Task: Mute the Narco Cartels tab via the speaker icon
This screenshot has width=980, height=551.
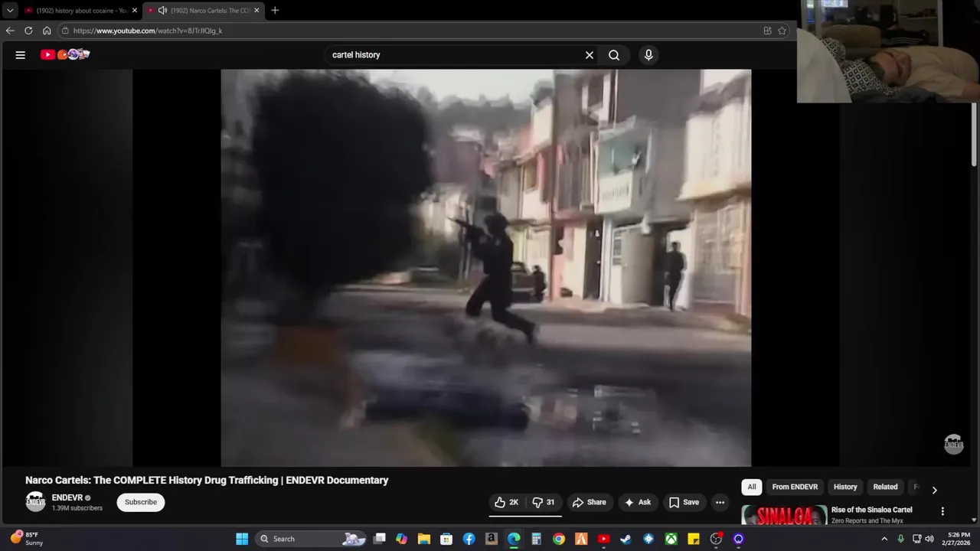Action: (162, 11)
